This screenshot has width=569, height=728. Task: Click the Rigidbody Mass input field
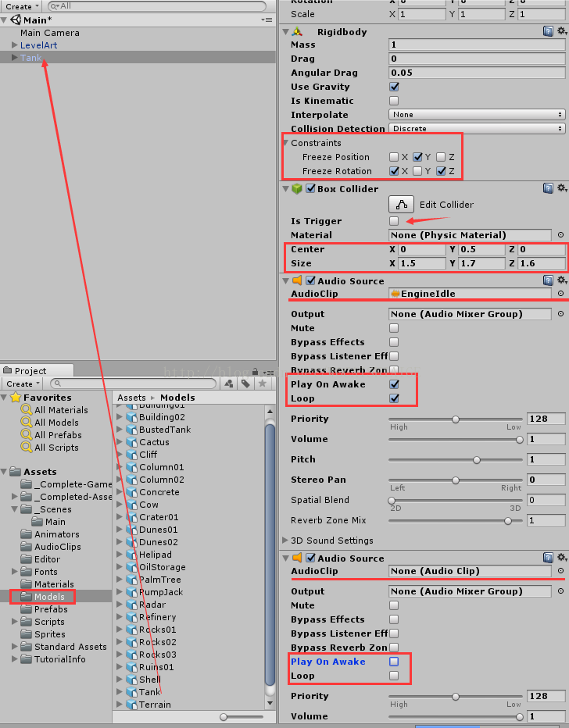point(477,45)
